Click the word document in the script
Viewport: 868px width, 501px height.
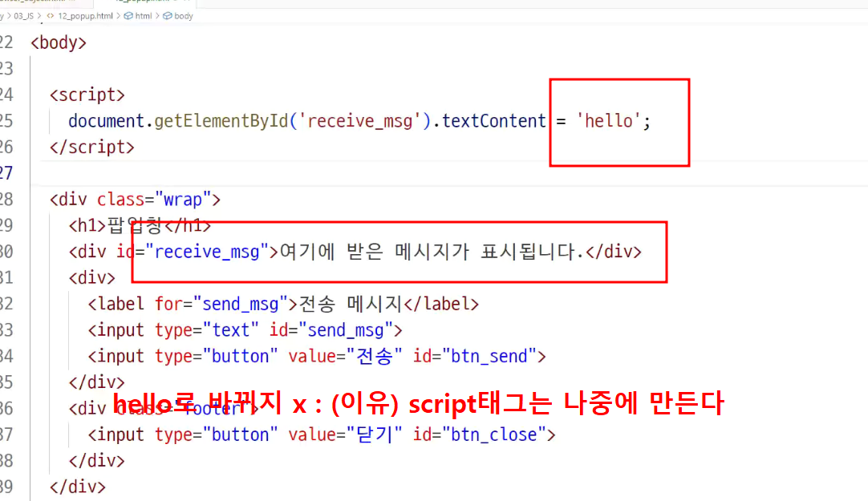(x=106, y=120)
